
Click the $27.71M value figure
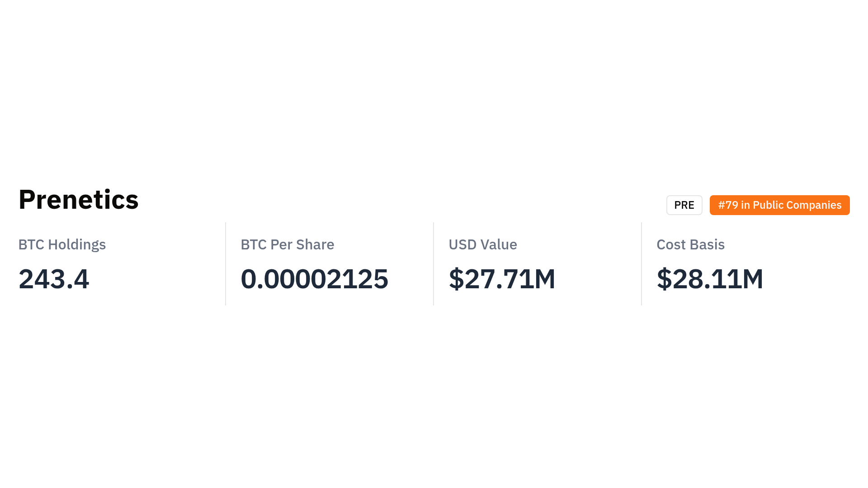502,279
